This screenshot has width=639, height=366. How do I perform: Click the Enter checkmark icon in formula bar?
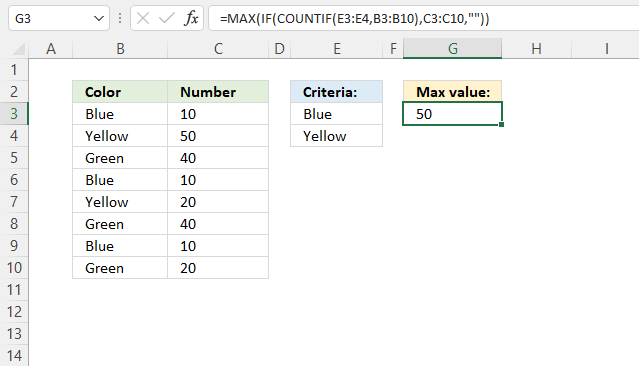pyautogui.click(x=167, y=18)
